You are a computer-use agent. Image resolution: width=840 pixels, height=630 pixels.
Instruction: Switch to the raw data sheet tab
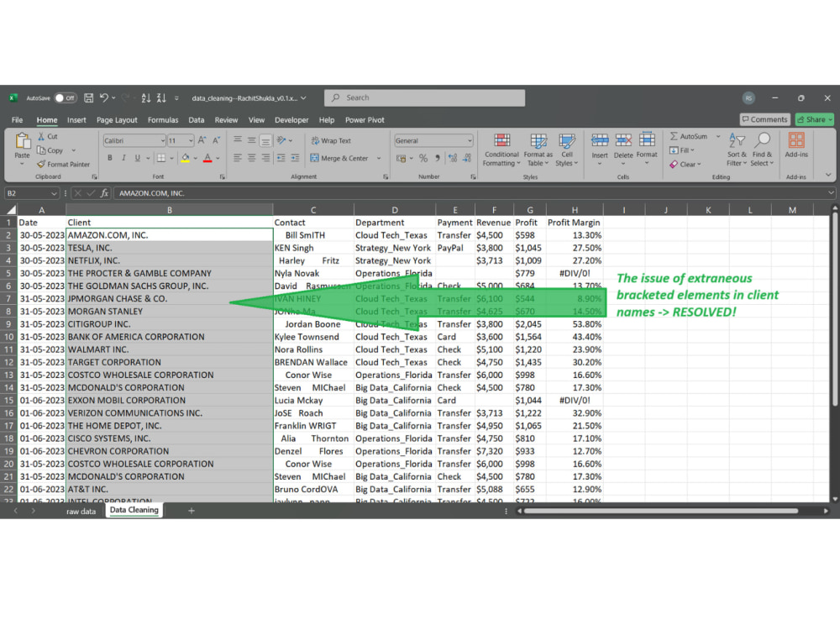(81, 512)
